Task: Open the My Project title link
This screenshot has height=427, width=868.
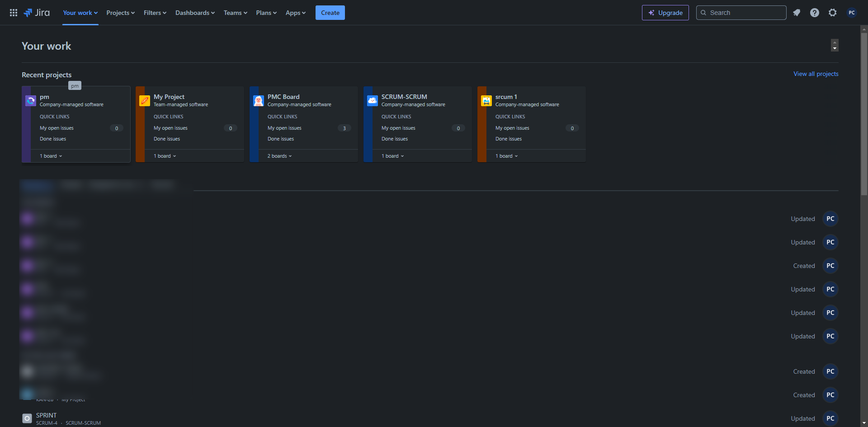Action: coord(169,97)
